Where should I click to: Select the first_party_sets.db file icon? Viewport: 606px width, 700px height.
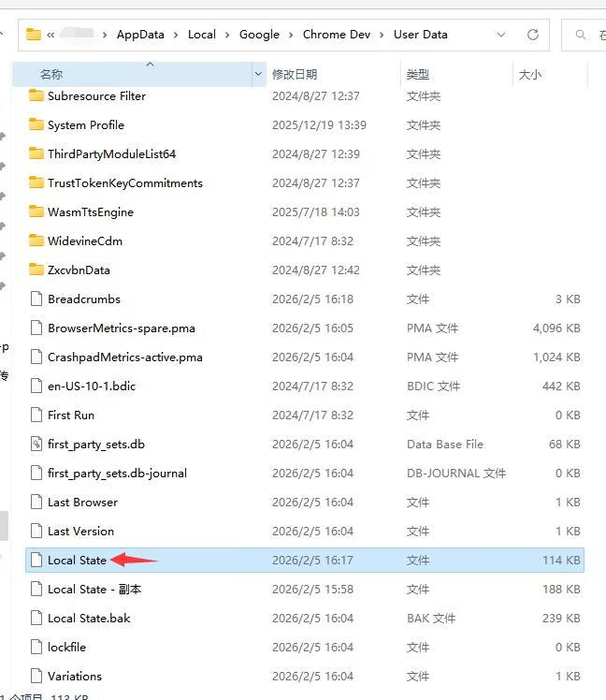click(x=36, y=445)
